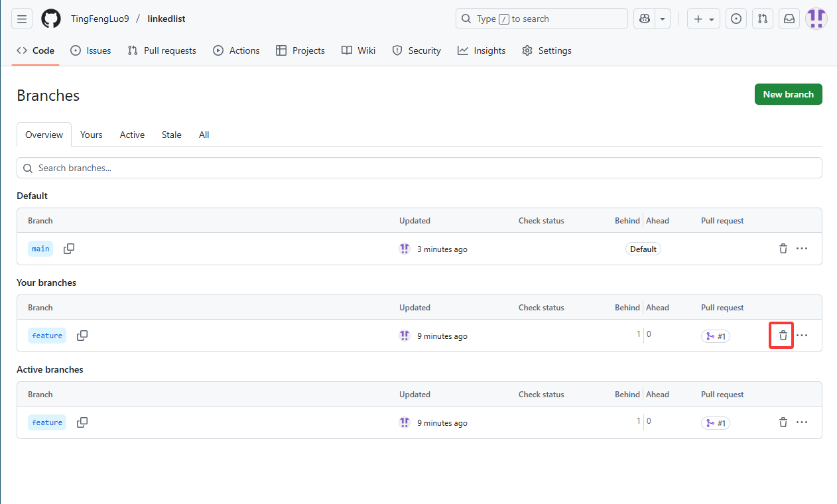Image resolution: width=837 pixels, height=504 pixels.
Task: Open pull request #1 in Your branches
Action: tap(716, 336)
